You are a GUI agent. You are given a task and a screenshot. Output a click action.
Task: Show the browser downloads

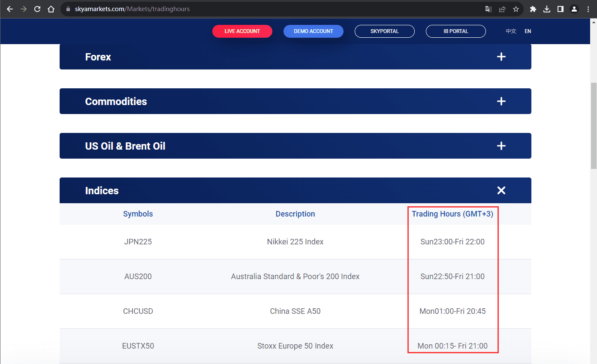coord(547,9)
